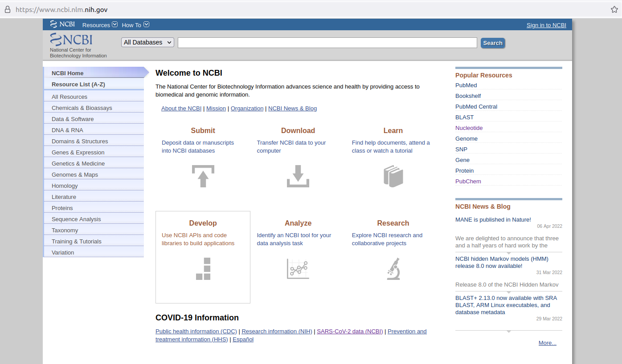
Task: Open DNA & RNA category
Action: [x=94, y=130]
